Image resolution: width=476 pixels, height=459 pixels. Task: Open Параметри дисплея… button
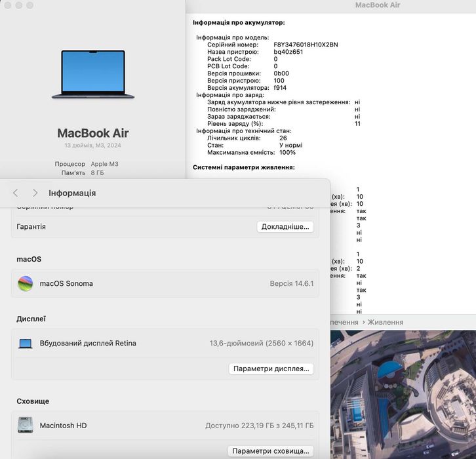click(x=271, y=369)
